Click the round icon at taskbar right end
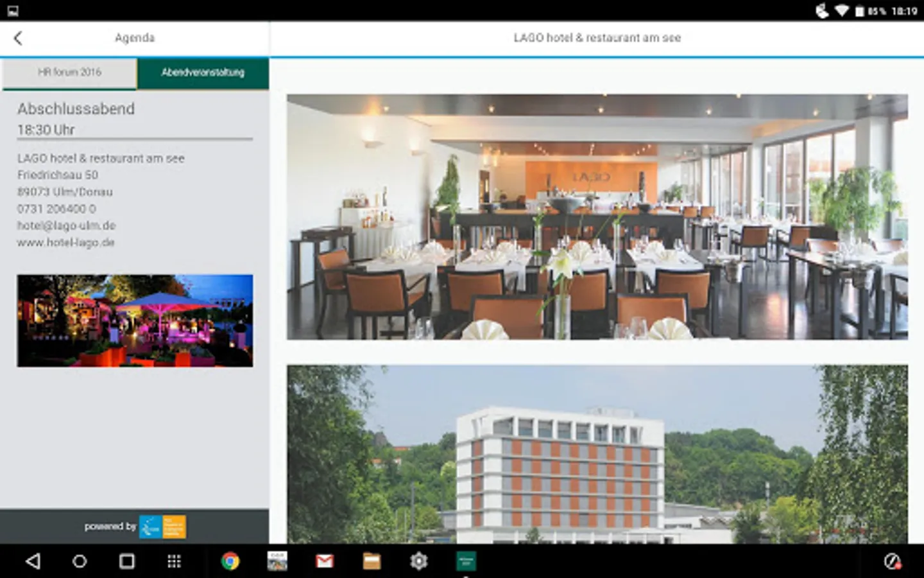 tap(893, 561)
